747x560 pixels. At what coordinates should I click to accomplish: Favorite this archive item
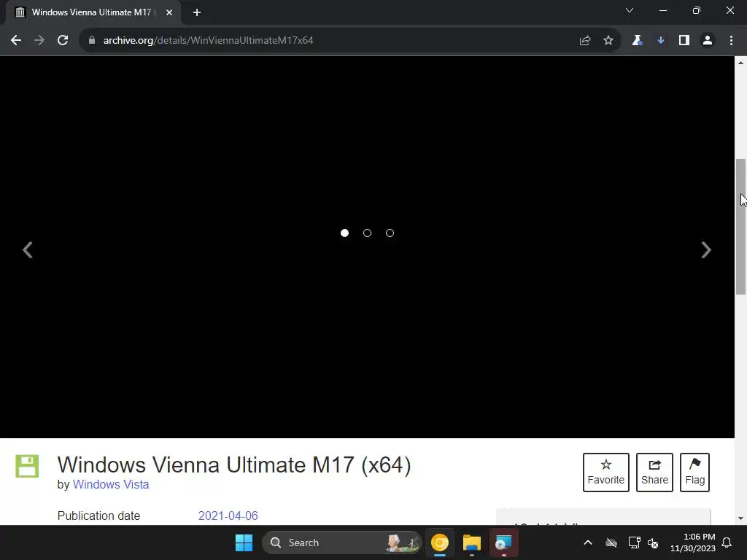pyautogui.click(x=606, y=472)
